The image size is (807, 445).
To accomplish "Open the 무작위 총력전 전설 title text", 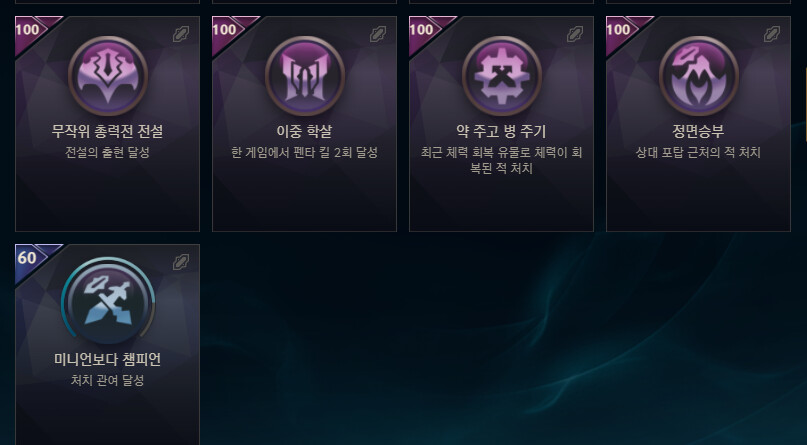I will 108,131.
